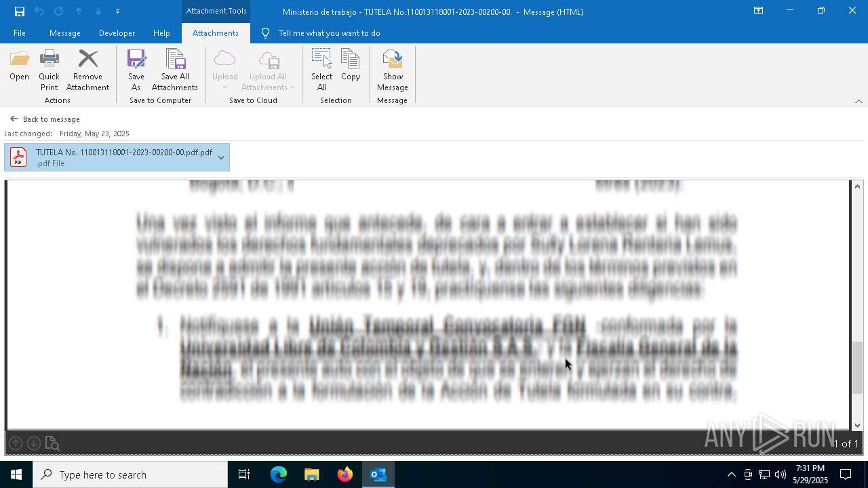
Task: Click Save As attachment icon
Action: coord(136,70)
